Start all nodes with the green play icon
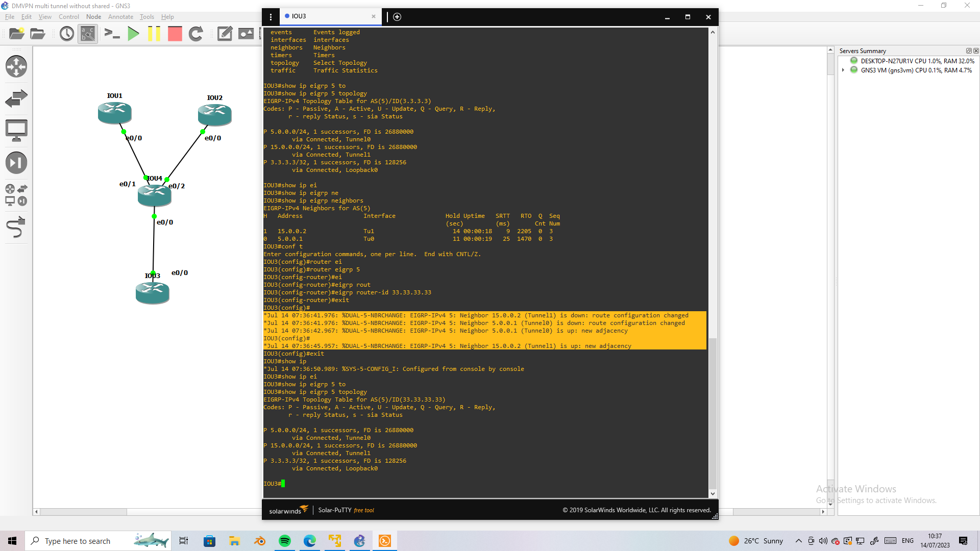Screen dimensions: 980x551 (x=134, y=34)
